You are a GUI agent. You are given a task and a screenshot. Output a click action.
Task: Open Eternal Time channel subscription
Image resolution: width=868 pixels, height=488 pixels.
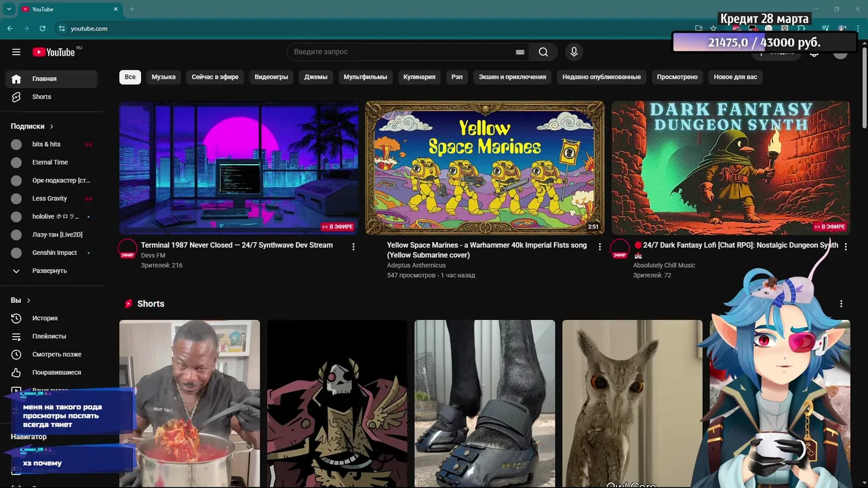[52, 163]
